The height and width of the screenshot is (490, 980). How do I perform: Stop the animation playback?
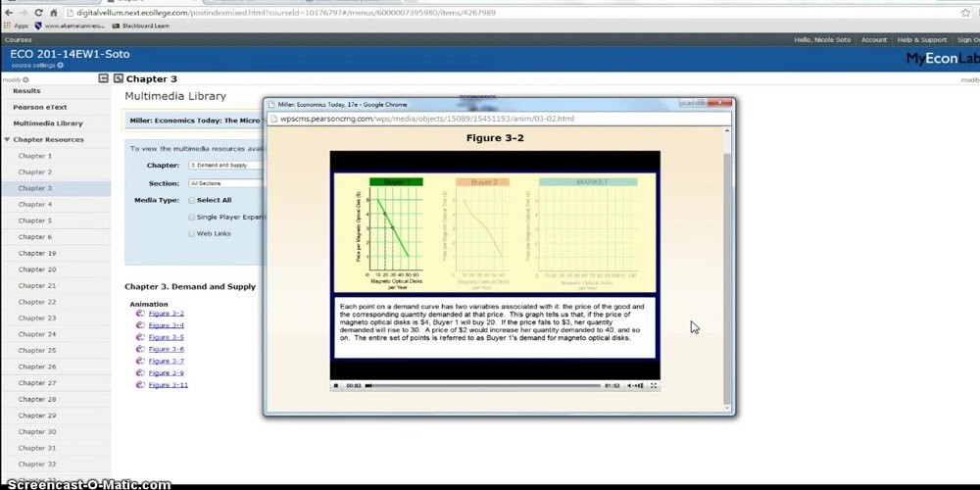pos(336,386)
